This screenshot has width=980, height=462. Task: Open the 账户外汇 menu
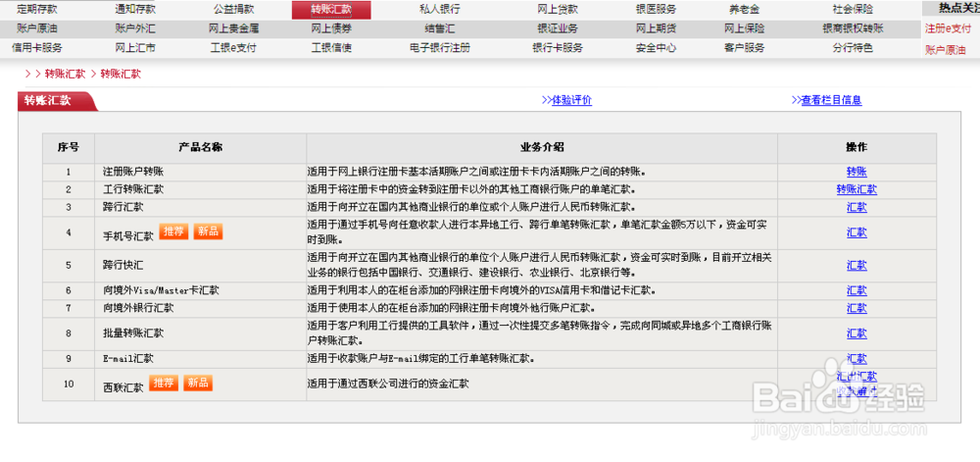[x=135, y=28]
